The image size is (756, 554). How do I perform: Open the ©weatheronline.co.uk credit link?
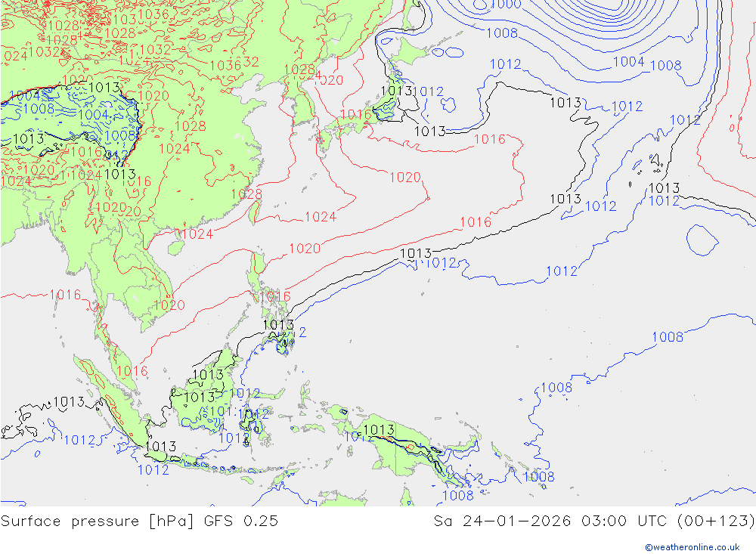[692, 547]
